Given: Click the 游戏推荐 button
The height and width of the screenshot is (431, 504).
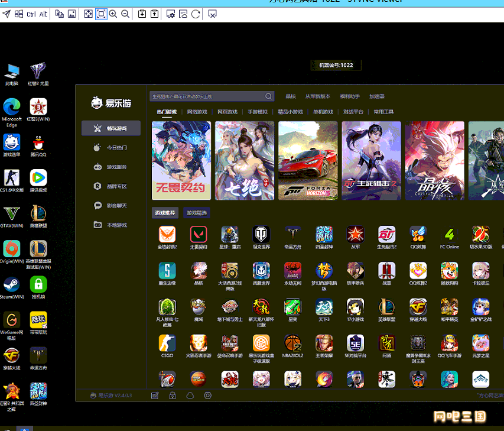Looking at the screenshot, I should pos(165,213).
